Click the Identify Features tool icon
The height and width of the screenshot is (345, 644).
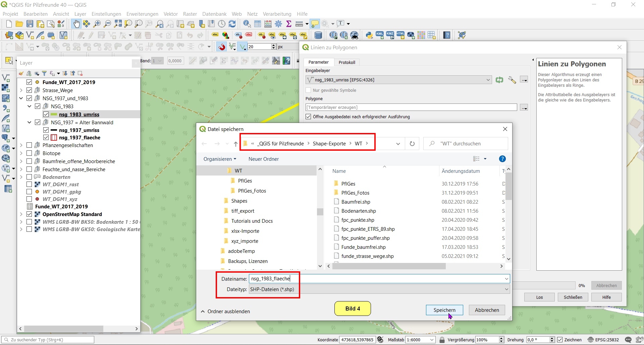(x=247, y=24)
